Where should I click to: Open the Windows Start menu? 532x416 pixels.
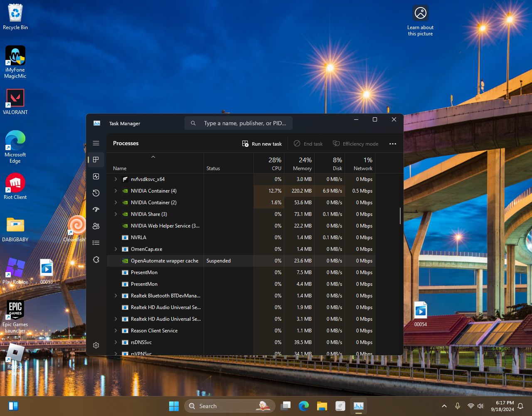[x=174, y=406]
